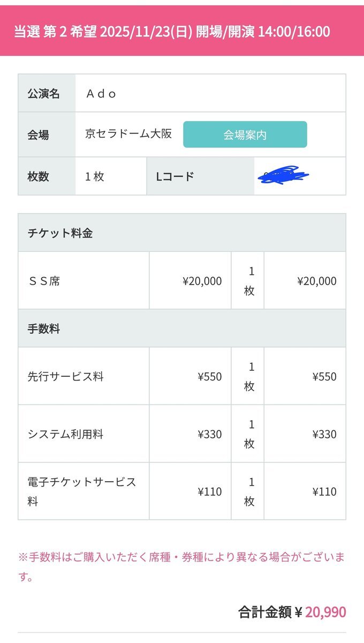
Task: Open the 会場案内 venue guide button
Action: pyautogui.click(x=245, y=134)
